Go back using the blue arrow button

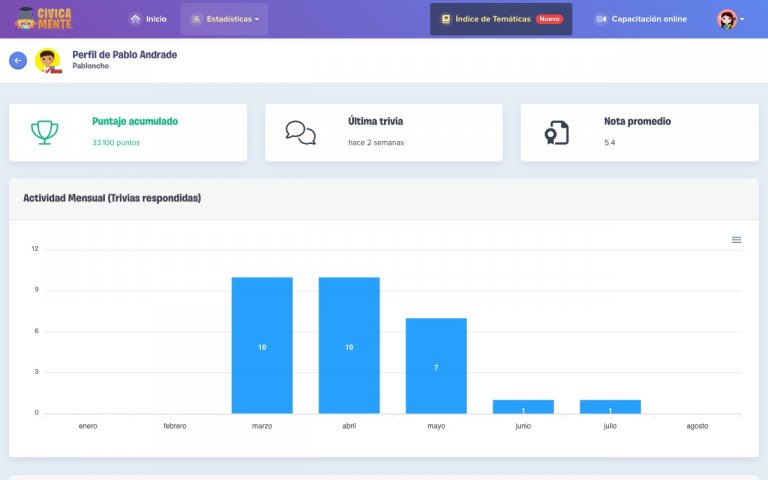tap(18, 60)
